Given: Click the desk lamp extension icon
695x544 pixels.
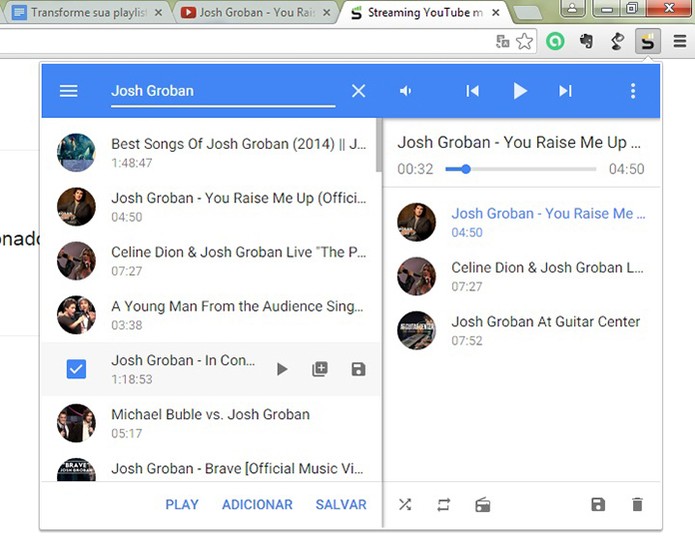Looking at the screenshot, I should pos(617,42).
